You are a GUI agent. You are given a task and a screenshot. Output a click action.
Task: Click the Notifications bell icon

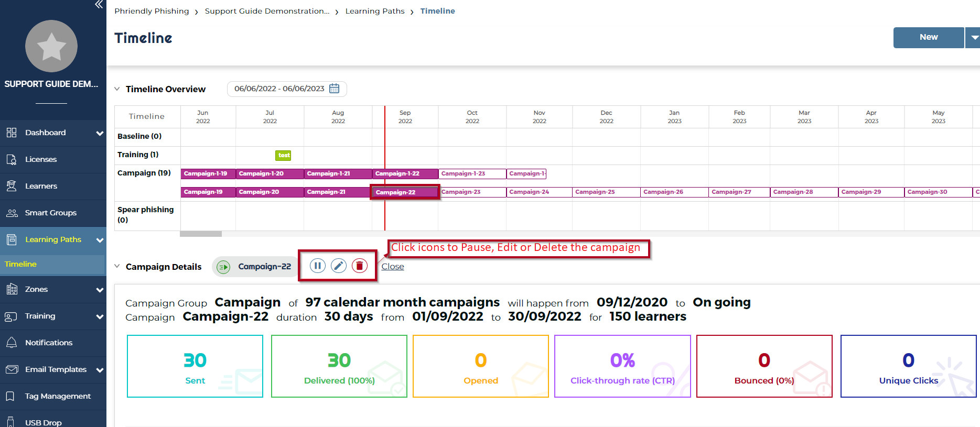click(12, 343)
